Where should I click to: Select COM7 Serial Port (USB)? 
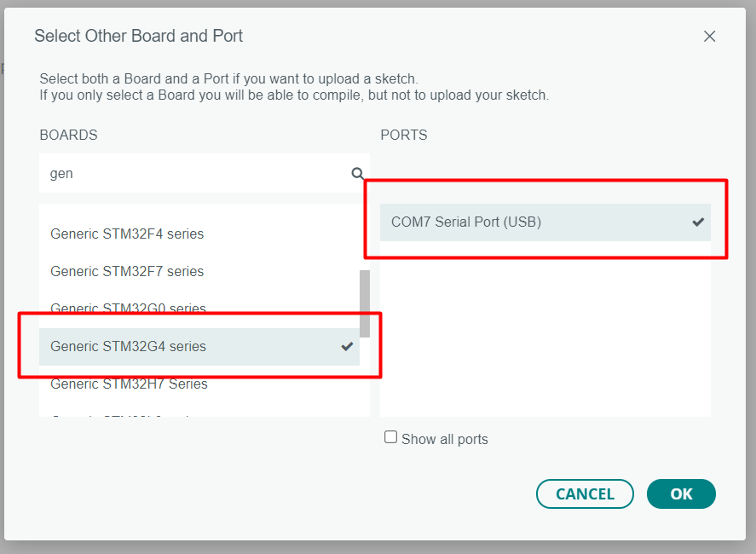[466, 222]
